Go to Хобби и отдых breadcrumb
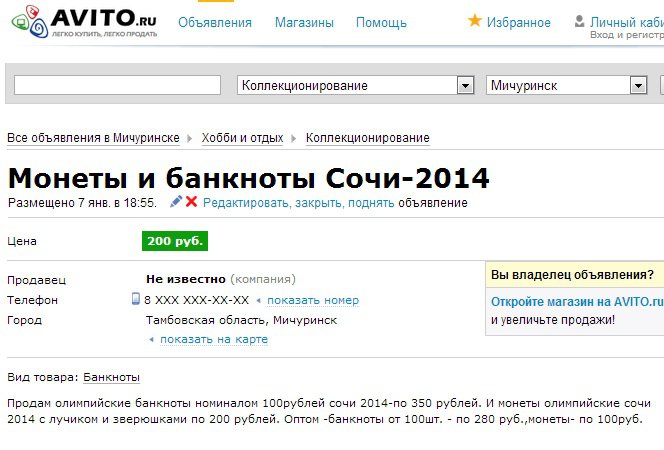664x450 pixels. coord(242,138)
